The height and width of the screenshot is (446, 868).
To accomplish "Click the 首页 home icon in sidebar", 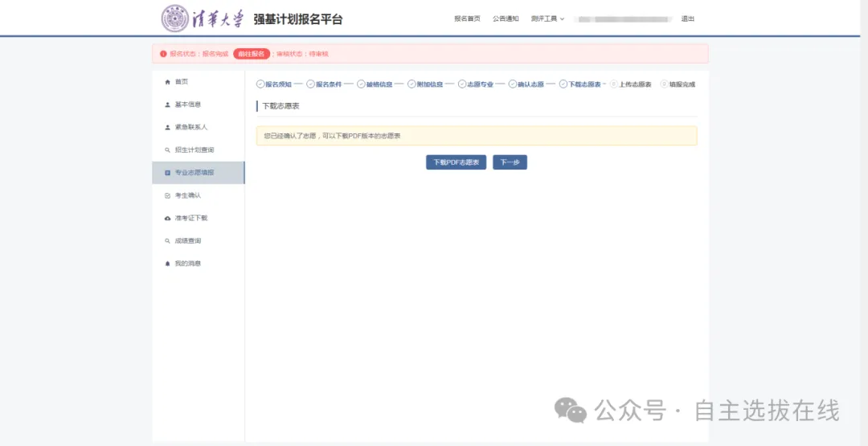I will coord(167,82).
